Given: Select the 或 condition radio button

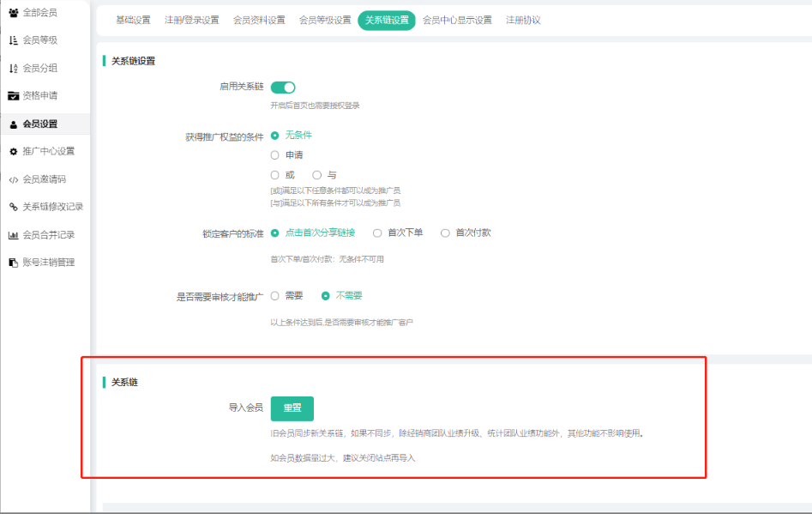Looking at the screenshot, I should click(275, 175).
